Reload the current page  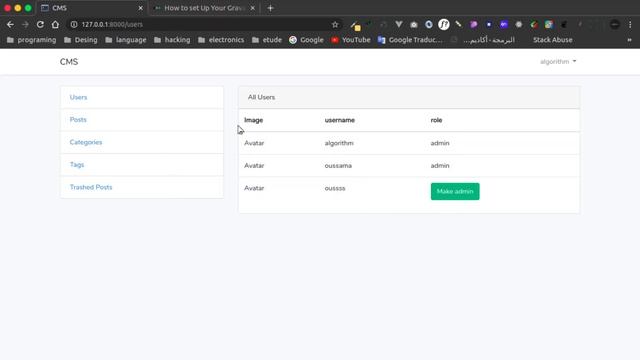[x=40, y=24]
